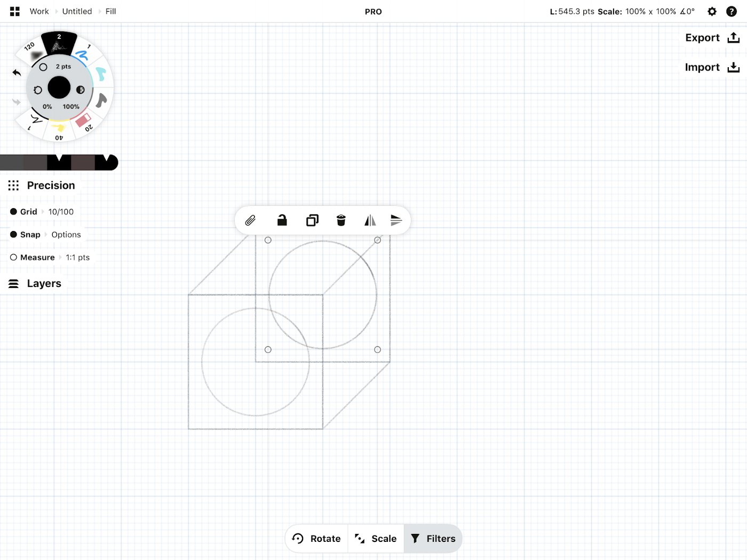Viewport: 747px width, 560px height.
Task: Click the undo arrow
Action: pyautogui.click(x=17, y=73)
